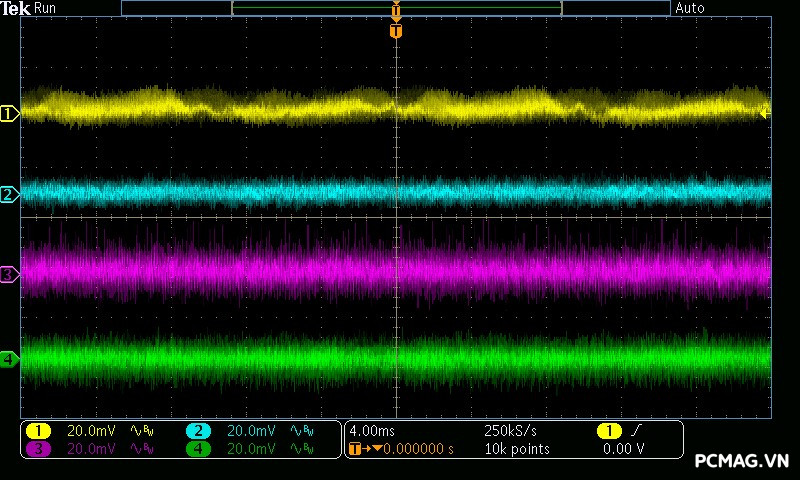Click the magenta channel 3 badge

click(x=38, y=449)
